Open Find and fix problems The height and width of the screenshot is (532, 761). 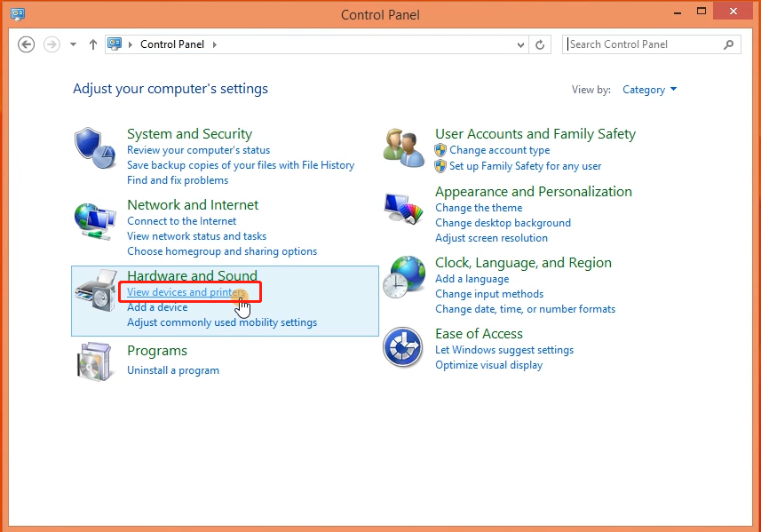(x=178, y=180)
